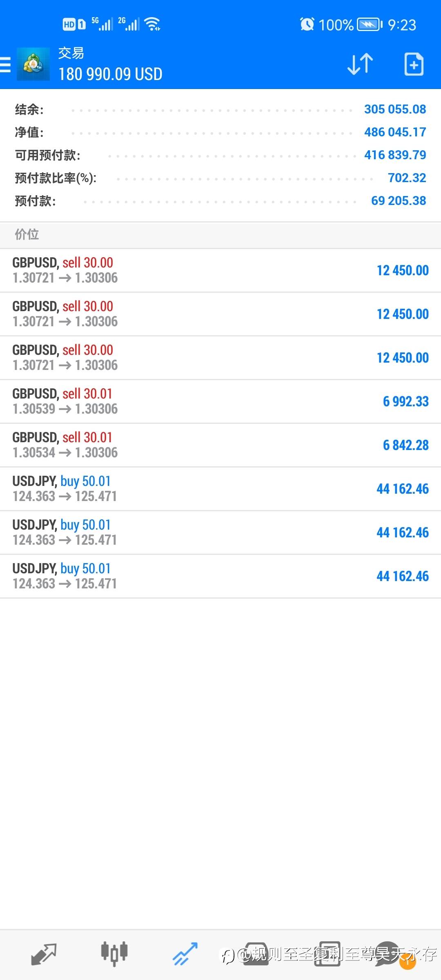
Task: Open the hamburger side menu
Action: [x=6, y=65]
